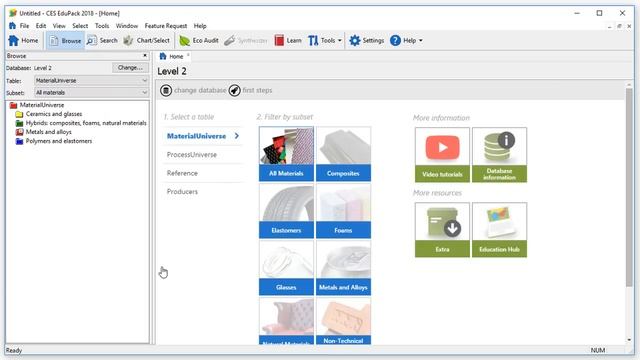Open the Subset dropdown All materials

click(91, 93)
